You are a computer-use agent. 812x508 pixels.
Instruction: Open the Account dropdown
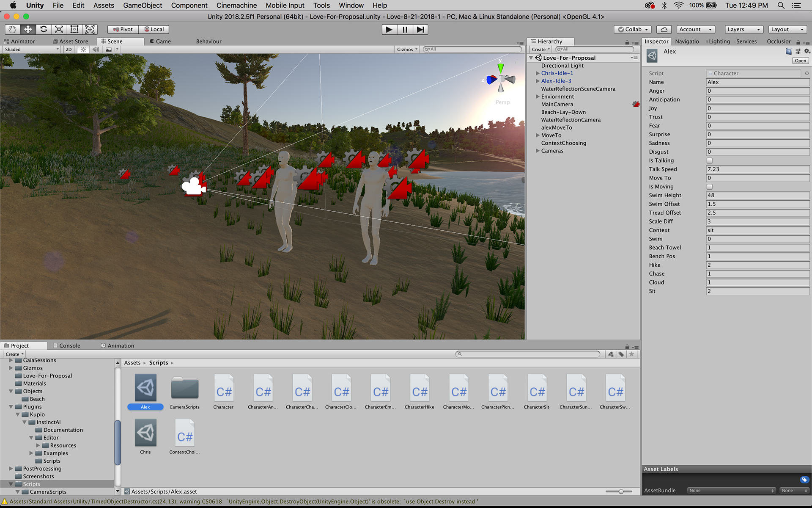coord(696,29)
